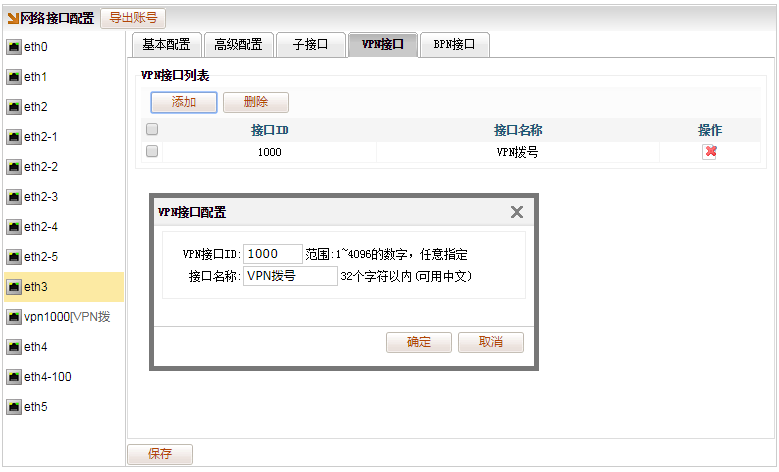Open the 高级配置 tab

tap(238, 44)
